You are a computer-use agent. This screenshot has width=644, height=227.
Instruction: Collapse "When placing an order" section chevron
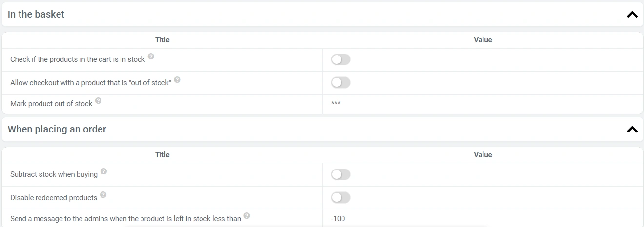click(x=632, y=130)
